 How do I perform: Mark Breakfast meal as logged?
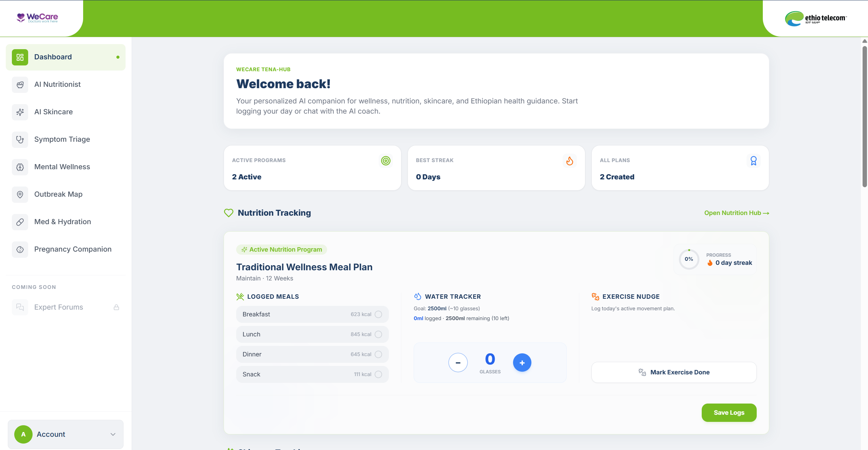pos(378,314)
